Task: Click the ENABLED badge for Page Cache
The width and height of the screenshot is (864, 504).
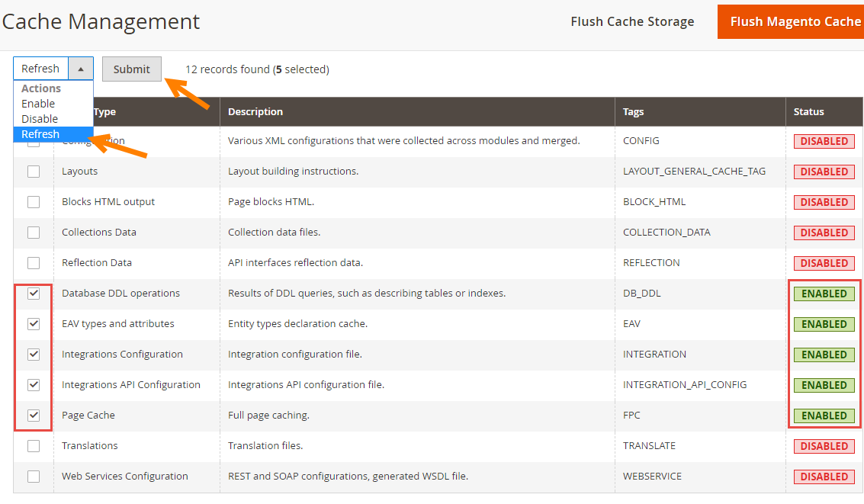Action: coord(824,416)
